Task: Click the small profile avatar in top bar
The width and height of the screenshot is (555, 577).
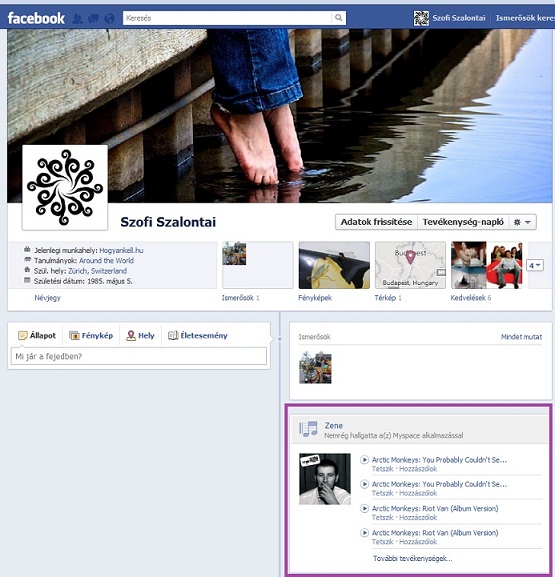Action: (x=421, y=18)
